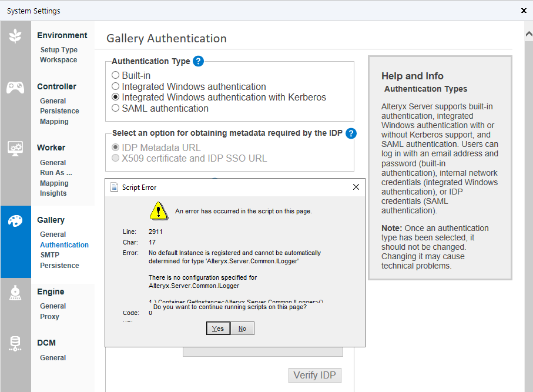The width and height of the screenshot is (533, 392).
Task: Switch to the Setup Type page
Action: [58, 49]
